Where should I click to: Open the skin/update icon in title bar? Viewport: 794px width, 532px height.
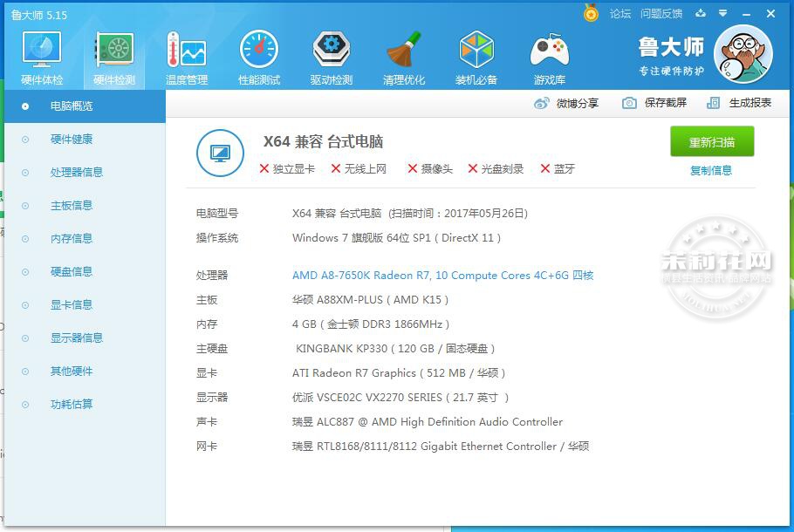[x=701, y=14]
